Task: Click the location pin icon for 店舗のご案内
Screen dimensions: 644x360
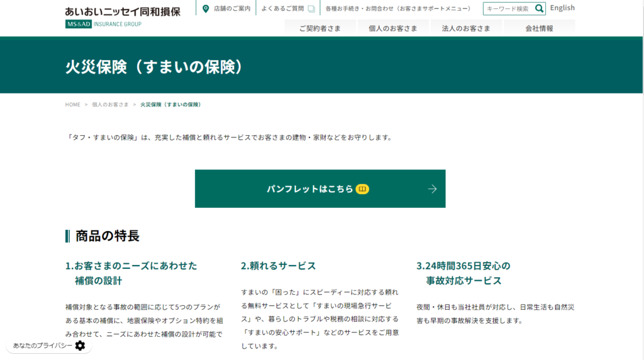Action: [x=206, y=8]
